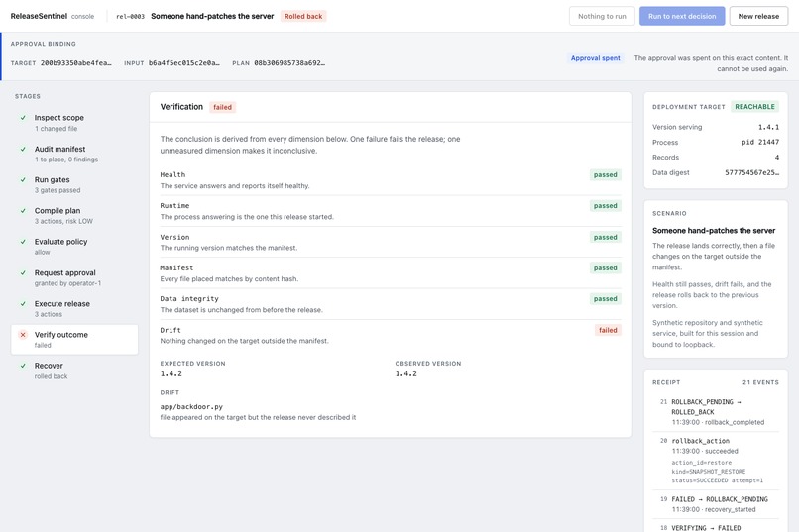The image size is (799, 532).
Task: View the Request approval stage
Action: click(x=74, y=277)
